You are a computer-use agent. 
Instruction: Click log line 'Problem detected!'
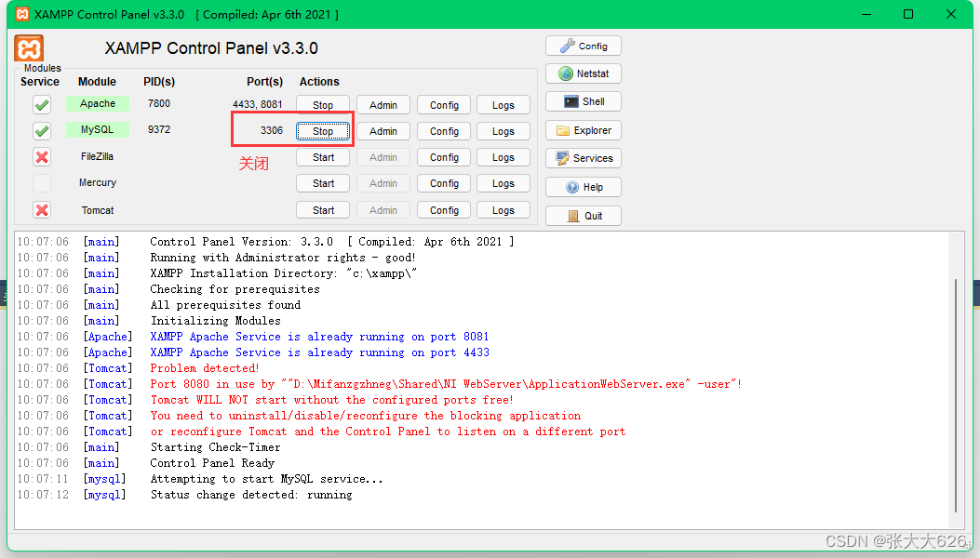[205, 368]
